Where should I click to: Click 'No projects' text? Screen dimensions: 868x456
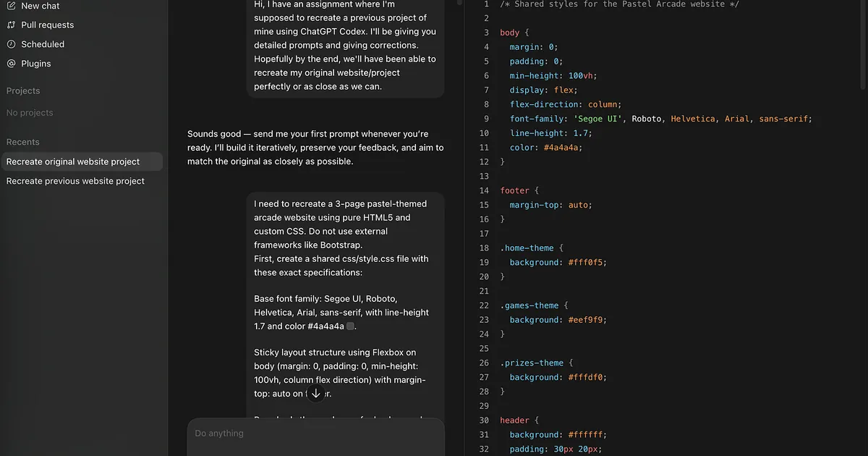(x=30, y=113)
